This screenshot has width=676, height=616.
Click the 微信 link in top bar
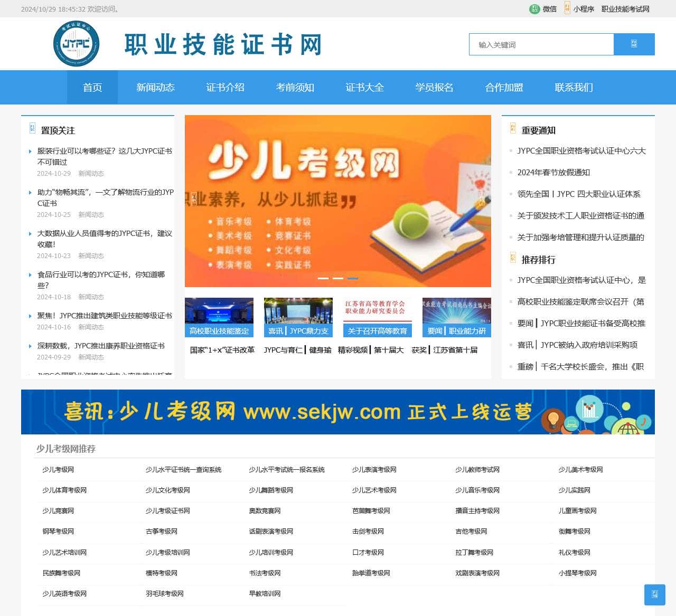(x=550, y=9)
